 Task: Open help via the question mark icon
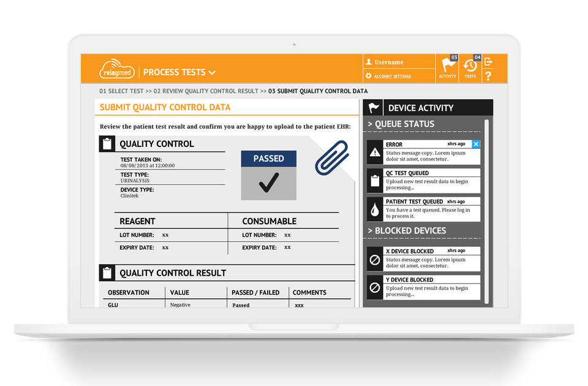(x=488, y=76)
